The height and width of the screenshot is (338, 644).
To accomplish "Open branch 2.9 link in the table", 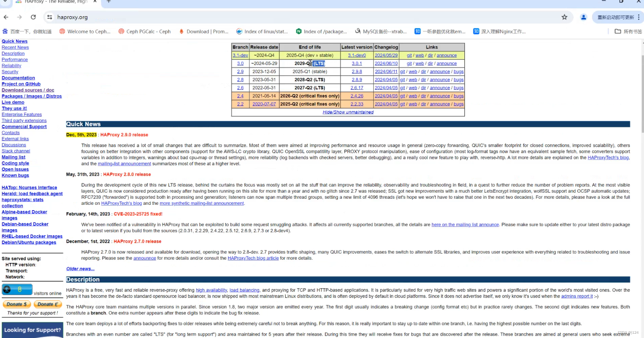I will (x=240, y=72).
